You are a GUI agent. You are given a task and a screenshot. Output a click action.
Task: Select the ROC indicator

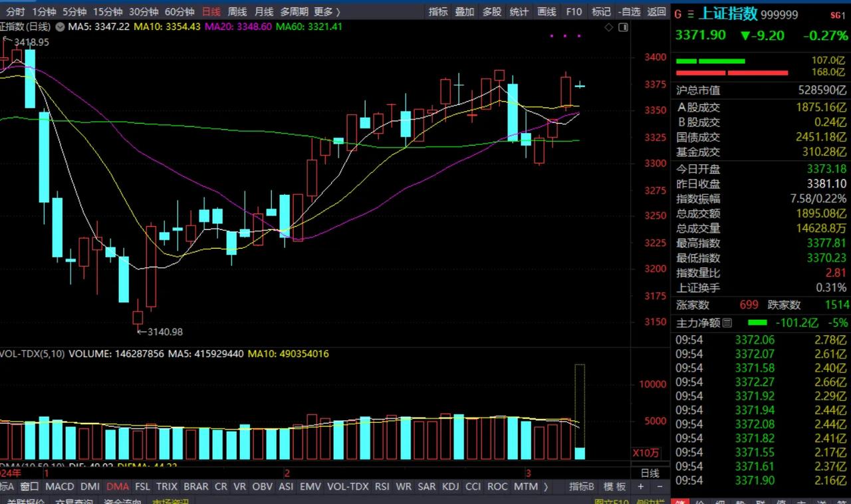pyautogui.click(x=497, y=487)
